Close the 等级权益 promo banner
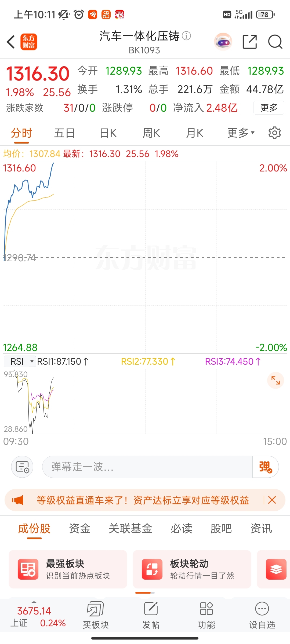The height and width of the screenshot is (644, 290). [272, 500]
